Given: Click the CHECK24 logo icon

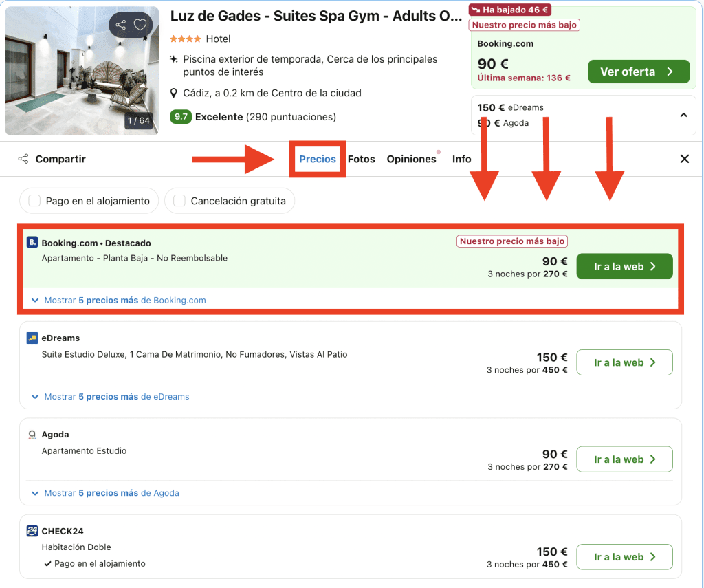Looking at the screenshot, I should (x=32, y=531).
